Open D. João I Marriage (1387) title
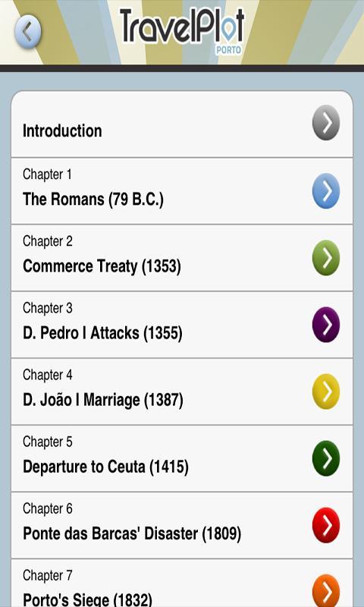The image size is (364, 607). tap(103, 401)
